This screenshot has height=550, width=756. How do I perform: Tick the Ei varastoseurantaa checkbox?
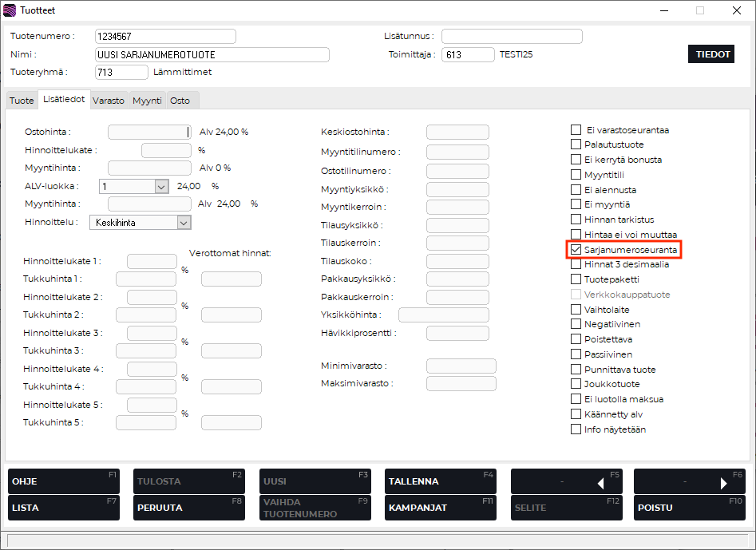[576, 130]
